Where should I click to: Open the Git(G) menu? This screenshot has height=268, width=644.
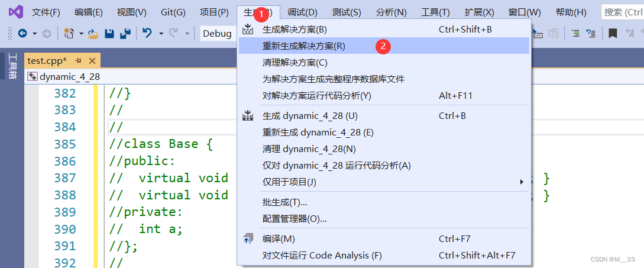point(174,12)
